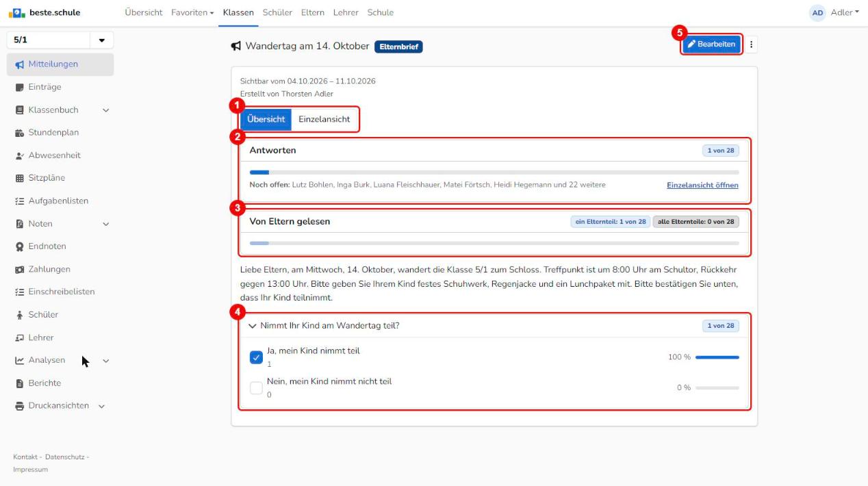The height and width of the screenshot is (486, 868).
Task: Select Klassen in top navigation
Action: (238, 12)
